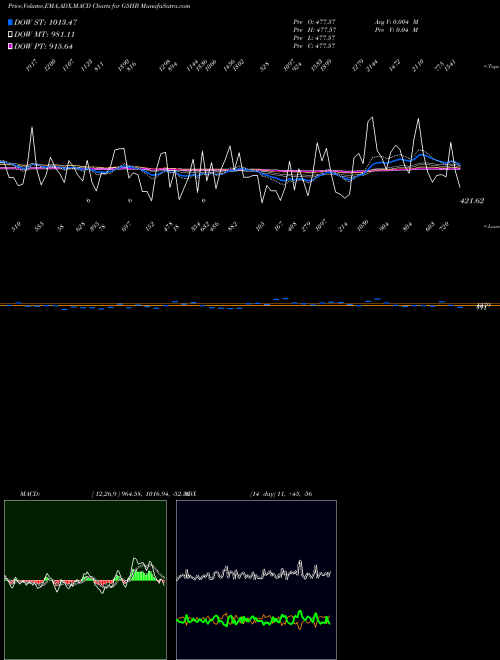Click the 'Pre H: 477.57' high value
The height and width of the screenshot is (660, 500).
[314, 30]
